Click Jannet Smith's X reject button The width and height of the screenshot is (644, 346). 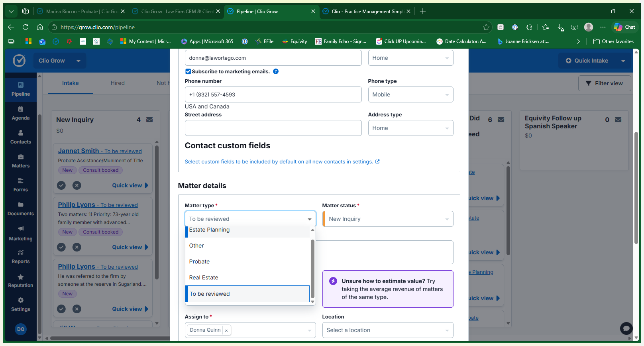coord(77,185)
